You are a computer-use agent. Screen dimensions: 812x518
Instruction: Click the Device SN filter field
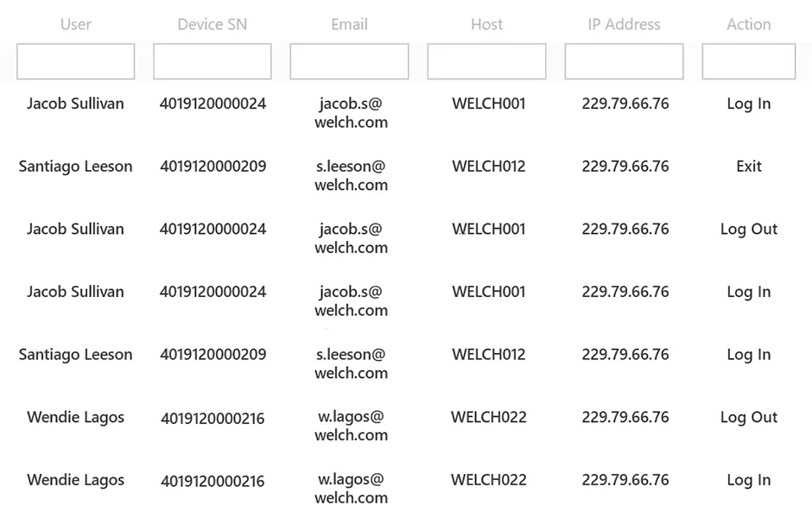[213, 62]
